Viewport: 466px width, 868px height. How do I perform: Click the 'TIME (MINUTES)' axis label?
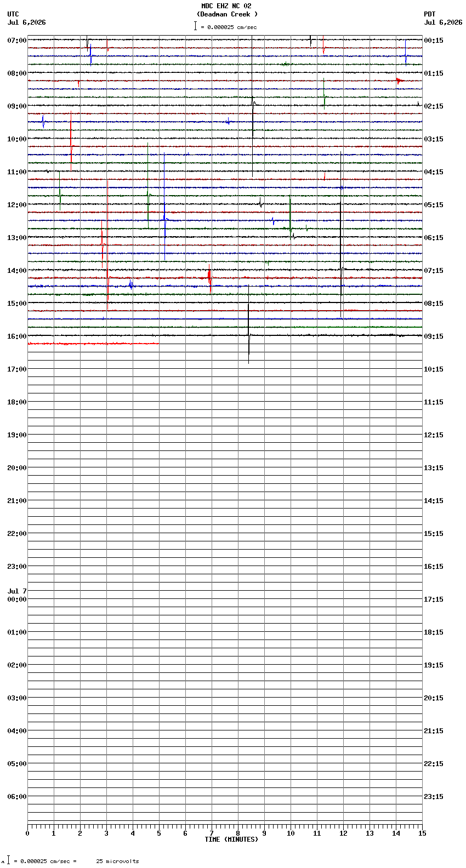point(231,840)
